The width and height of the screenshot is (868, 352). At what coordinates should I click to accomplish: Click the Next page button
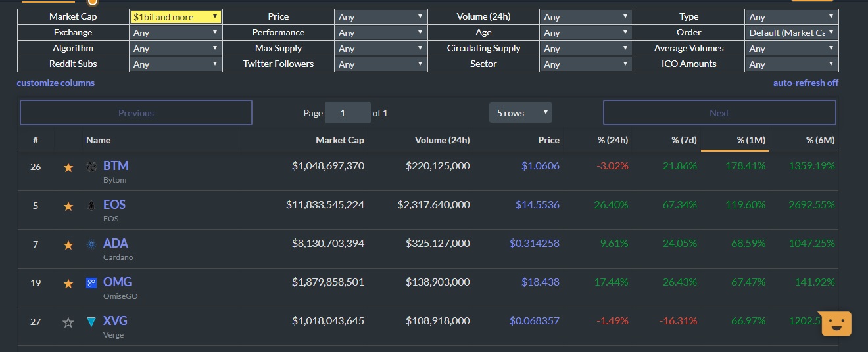tap(719, 113)
